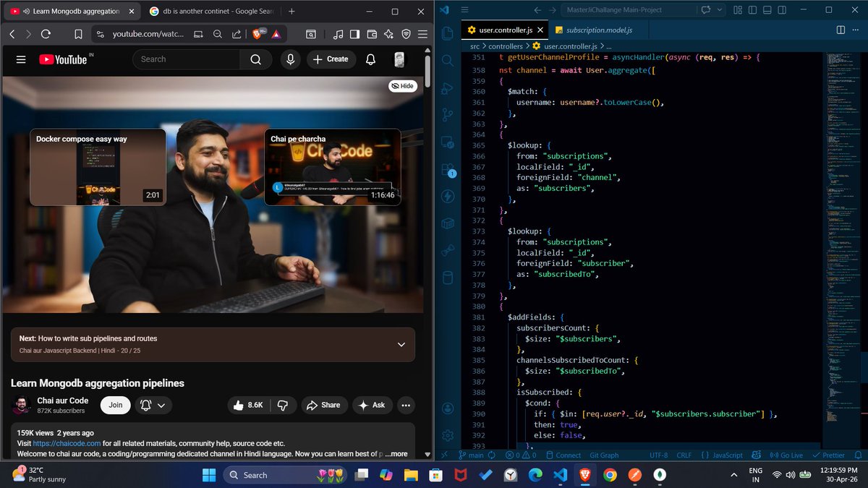
Task: Expand the description with ...more
Action: 395,453
